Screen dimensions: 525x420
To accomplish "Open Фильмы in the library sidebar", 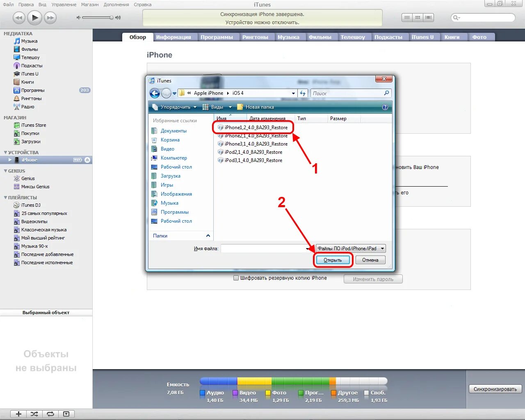I will 29,49.
